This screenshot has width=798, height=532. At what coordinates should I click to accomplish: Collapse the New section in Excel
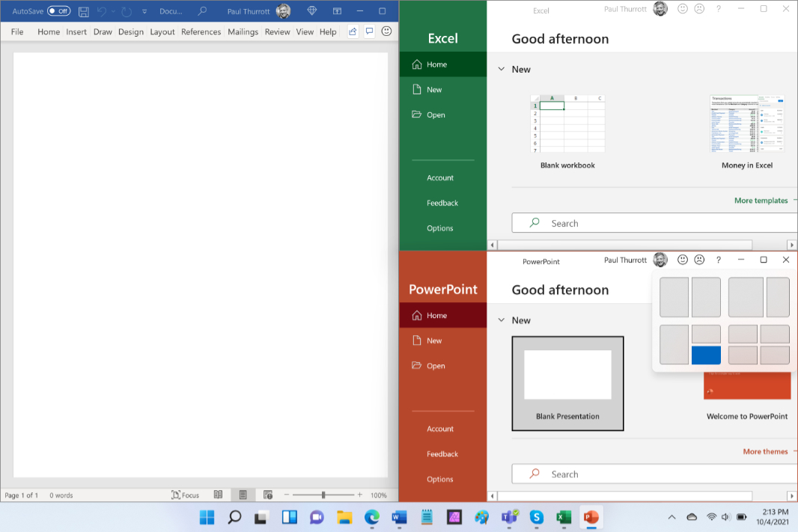click(502, 69)
